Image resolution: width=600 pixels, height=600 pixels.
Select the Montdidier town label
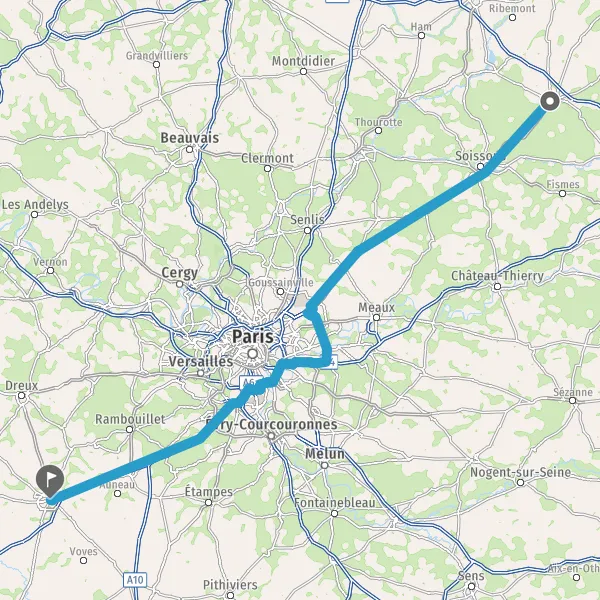coord(303,61)
